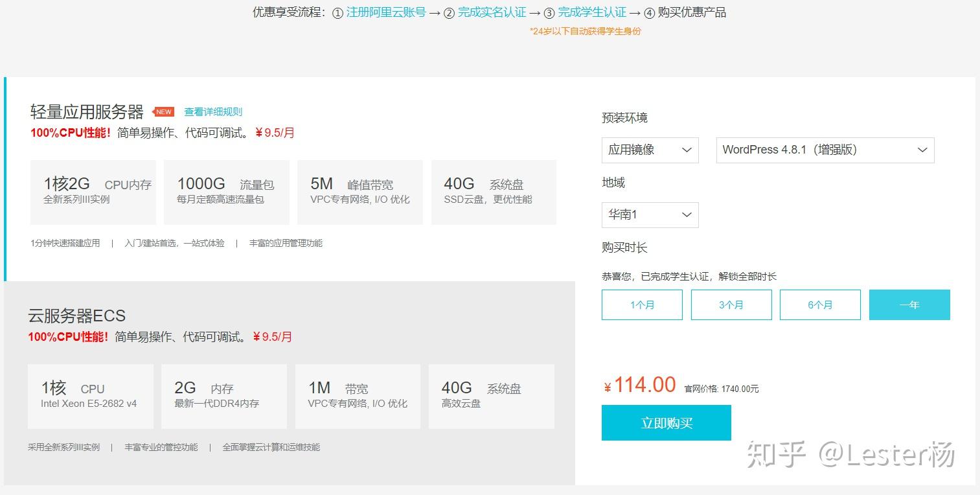
Task: Click the ¥114.00 price text
Action: [x=640, y=385]
